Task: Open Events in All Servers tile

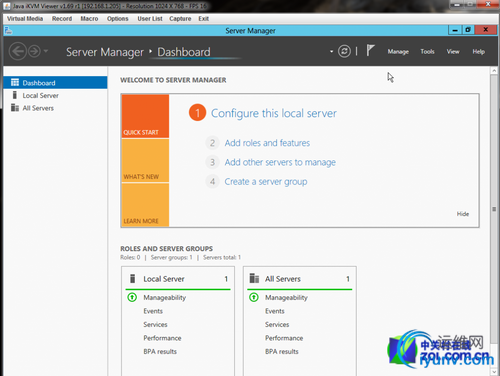Action: click(x=275, y=311)
